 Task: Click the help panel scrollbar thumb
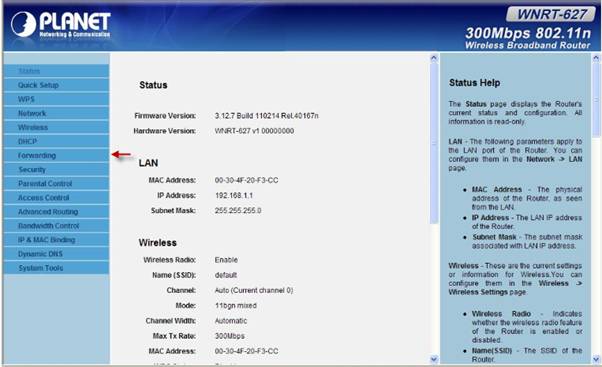[596, 100]
